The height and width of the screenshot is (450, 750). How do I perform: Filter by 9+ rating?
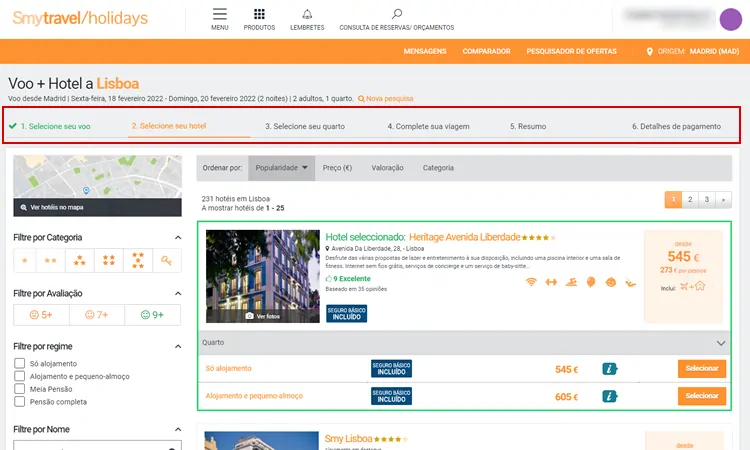152,314
